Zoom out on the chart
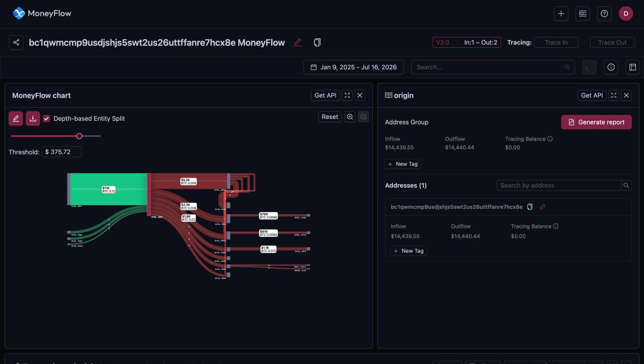 [363, 117]
